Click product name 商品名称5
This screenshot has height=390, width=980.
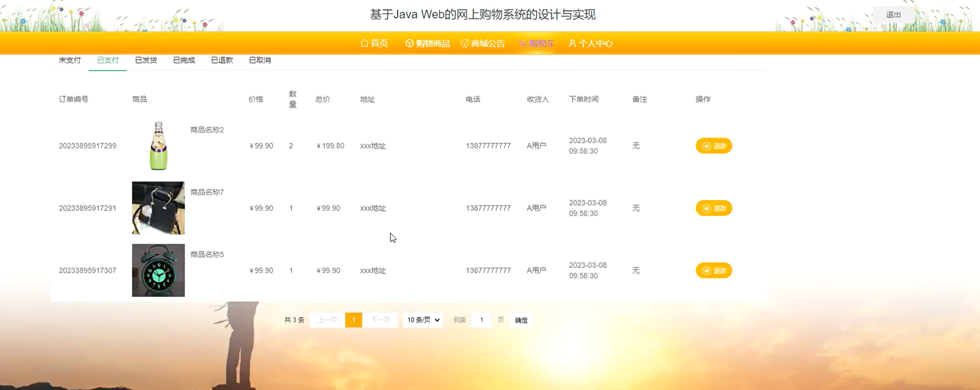coord(207,254)
